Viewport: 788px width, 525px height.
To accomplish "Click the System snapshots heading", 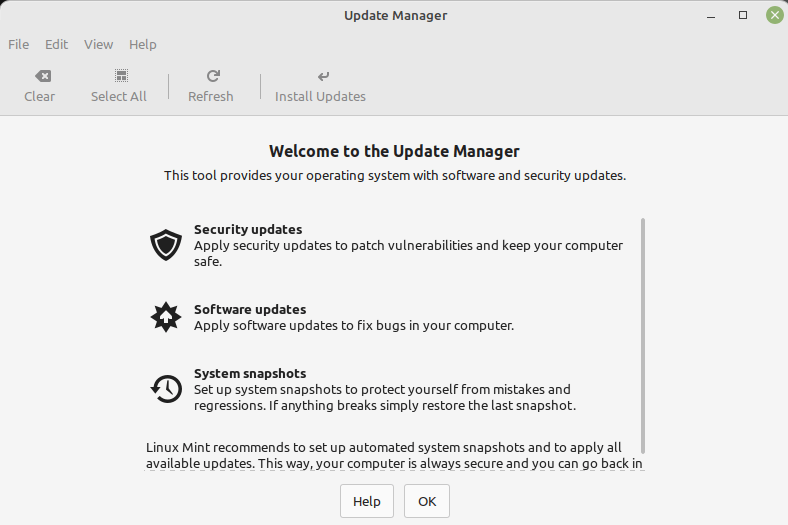I will (x=250, y=373).
